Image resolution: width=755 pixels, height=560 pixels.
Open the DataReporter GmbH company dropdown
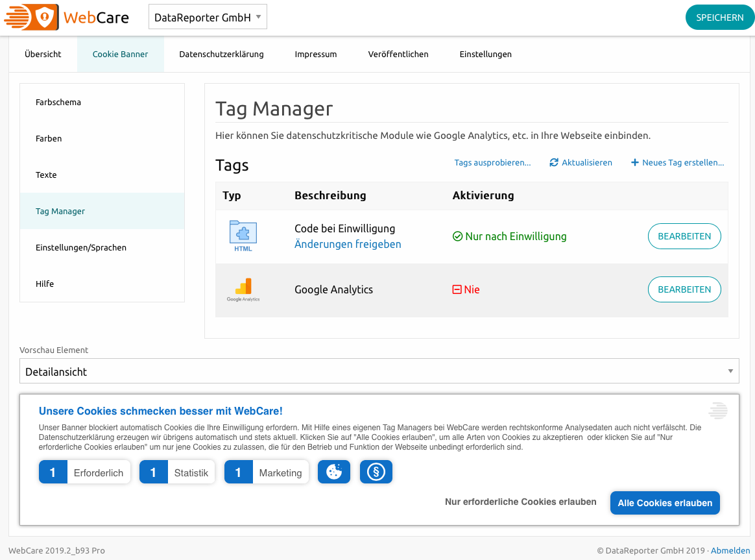208,18
